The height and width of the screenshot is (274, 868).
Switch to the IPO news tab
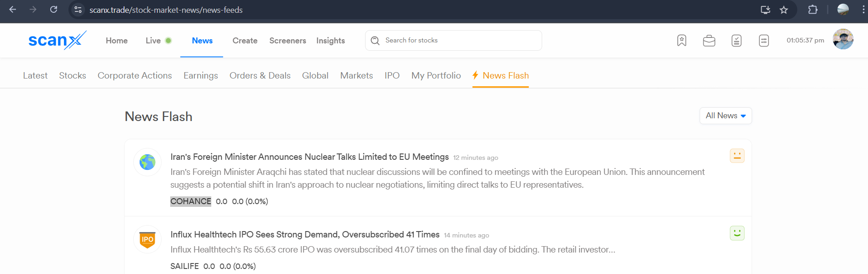pos(392,75)
